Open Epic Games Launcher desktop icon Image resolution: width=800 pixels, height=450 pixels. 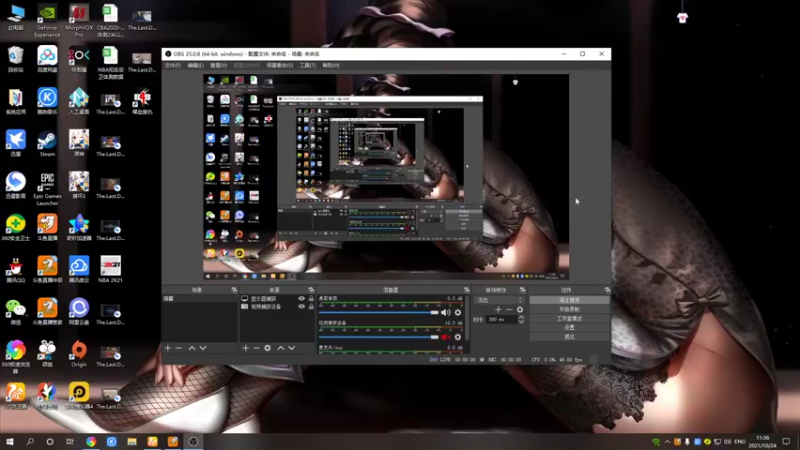pos(47,188)
